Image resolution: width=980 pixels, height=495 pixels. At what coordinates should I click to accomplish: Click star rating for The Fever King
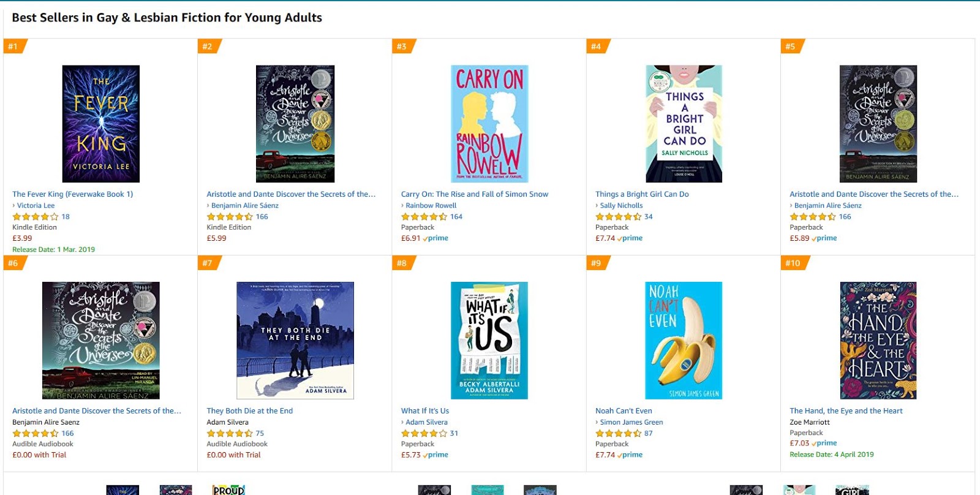(x=36, y=217)
